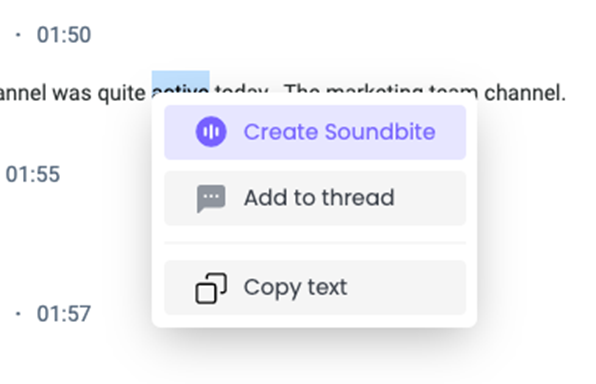This screenshot has width=596, height=384.
Task: Pick the Copy text label in popup
Action: click(295, 287)
